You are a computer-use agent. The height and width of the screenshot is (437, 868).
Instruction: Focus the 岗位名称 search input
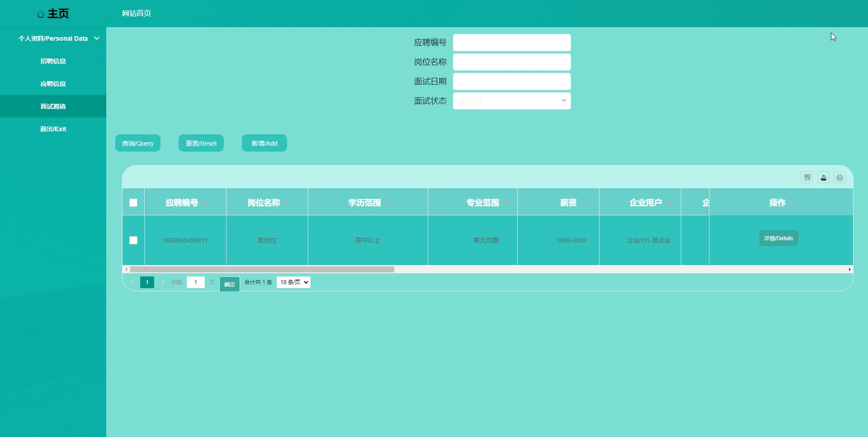[512, 62]
